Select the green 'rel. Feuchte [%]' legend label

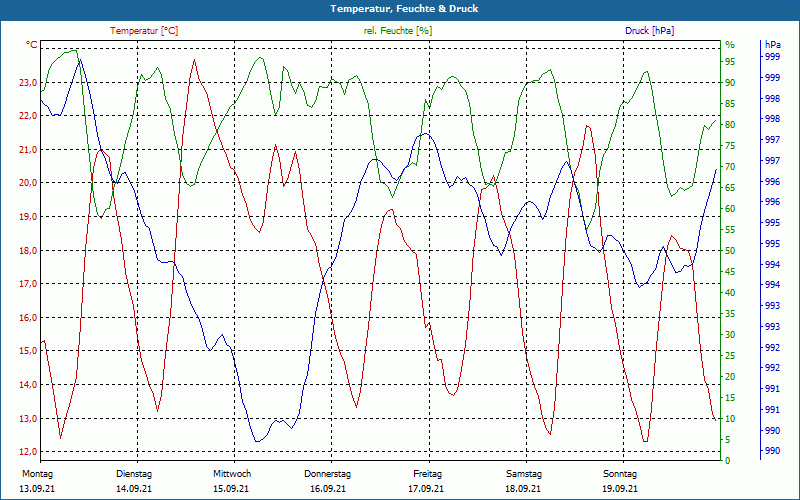pos(397,31)
